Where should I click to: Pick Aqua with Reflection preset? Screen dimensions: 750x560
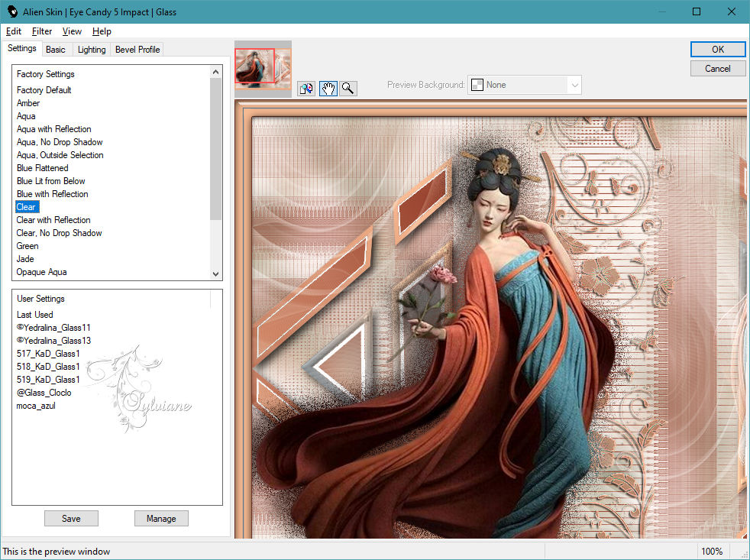(53, 129)
